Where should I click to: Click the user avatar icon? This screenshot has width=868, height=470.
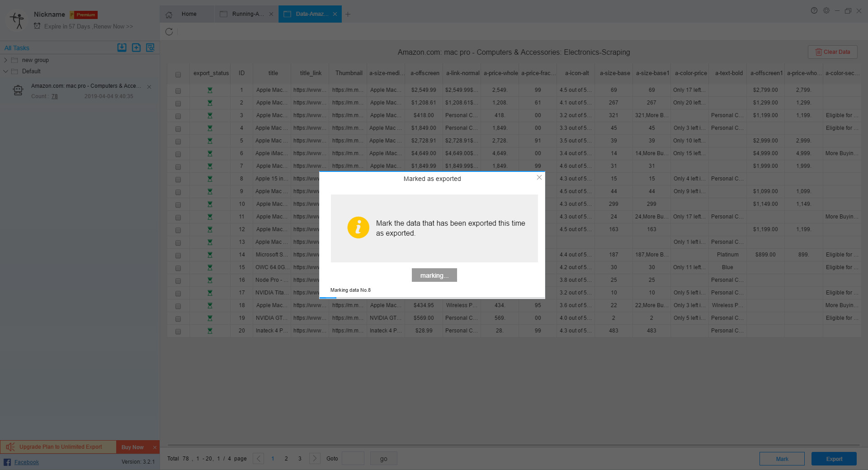pyautogui.click(x=18, y=20)
